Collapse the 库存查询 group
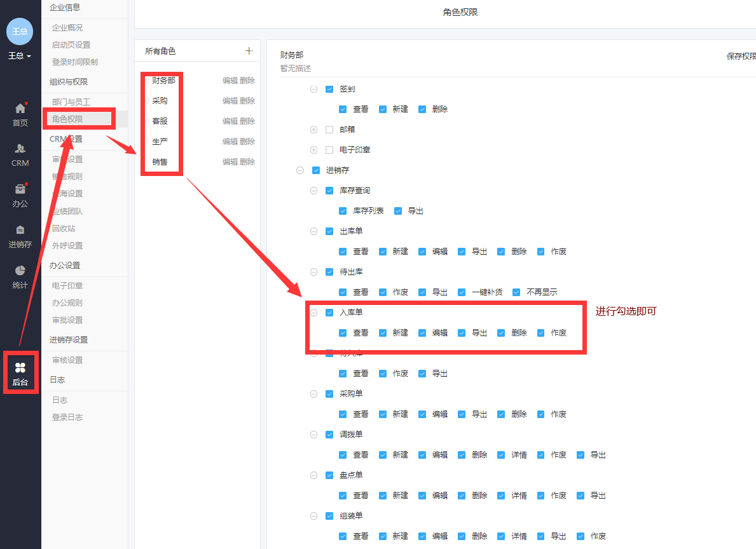This screenshot has width=756, height=549. pos(314,191)
